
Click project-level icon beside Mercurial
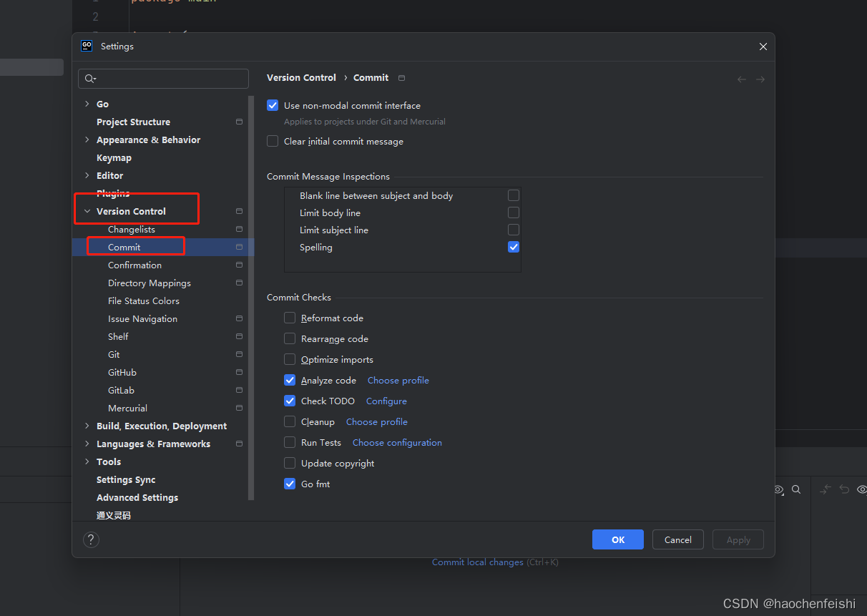[x=239, y=408]
